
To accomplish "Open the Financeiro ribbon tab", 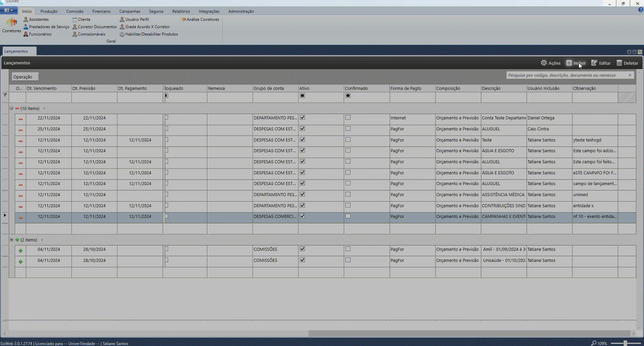I will pyautogui.click(x=101, y=11).
